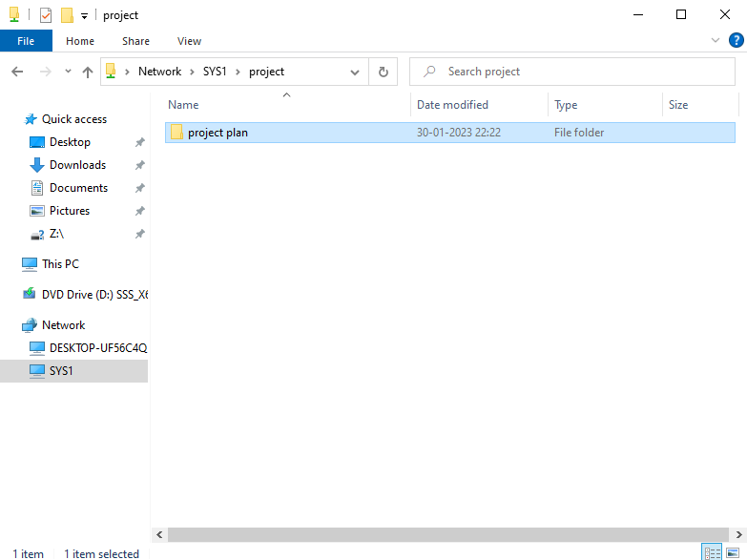Open the Z:\ network drive shortcut

tap(56, 234)
